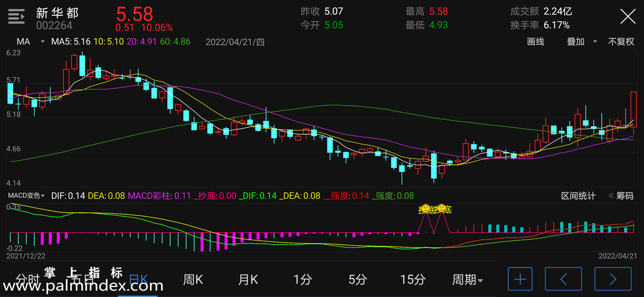Tap the 最低 4.93 value
Image resolution: width=644 pixels, height=297 pixels.
tap(427, 25)
